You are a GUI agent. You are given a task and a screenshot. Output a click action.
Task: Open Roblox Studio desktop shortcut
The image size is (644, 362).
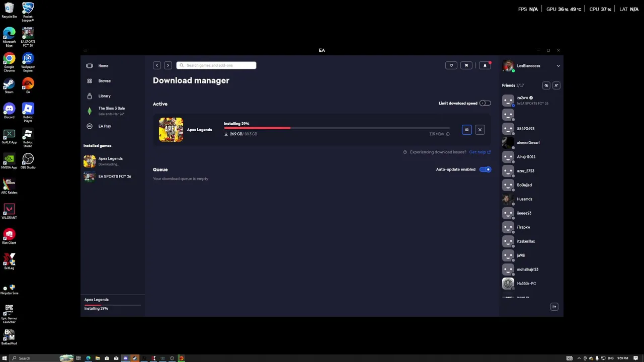tap(28, 138)
